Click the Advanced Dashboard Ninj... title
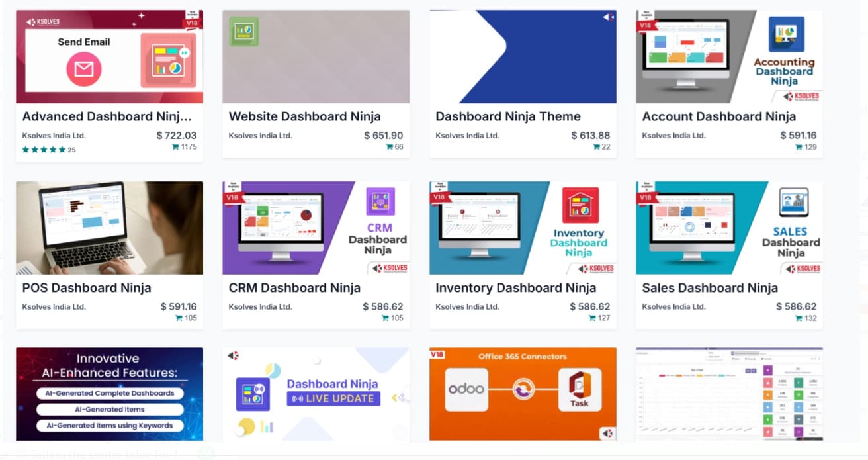 point(107,116)
